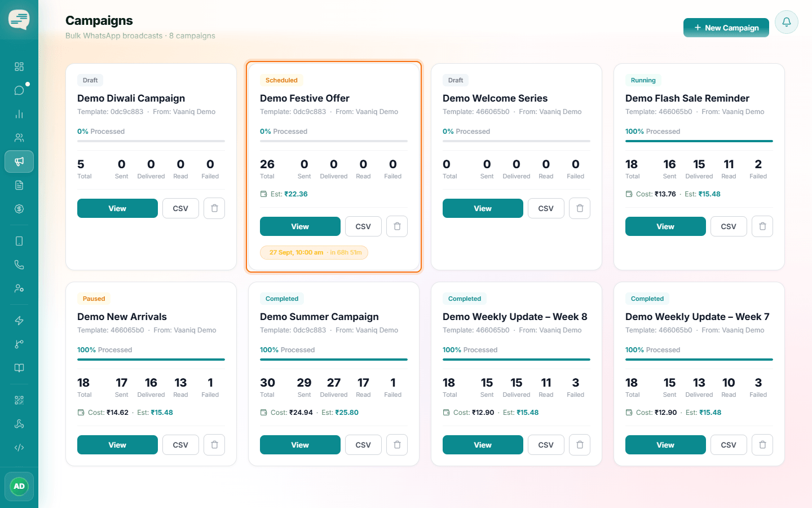Image resolution: width=812 pixels, height=508 pixels.
Task: View Demo Weekly Update – Week 8
Action: click(483, 445)
